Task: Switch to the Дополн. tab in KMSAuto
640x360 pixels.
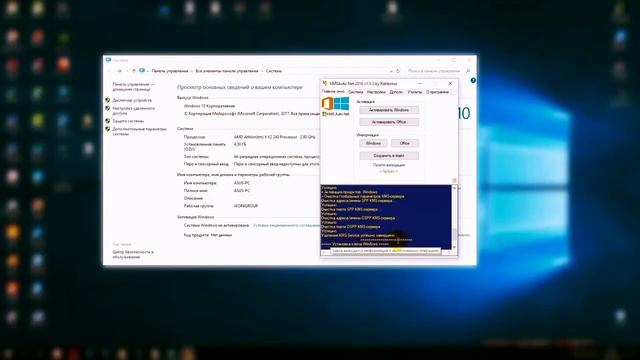Action: point(396,92)
